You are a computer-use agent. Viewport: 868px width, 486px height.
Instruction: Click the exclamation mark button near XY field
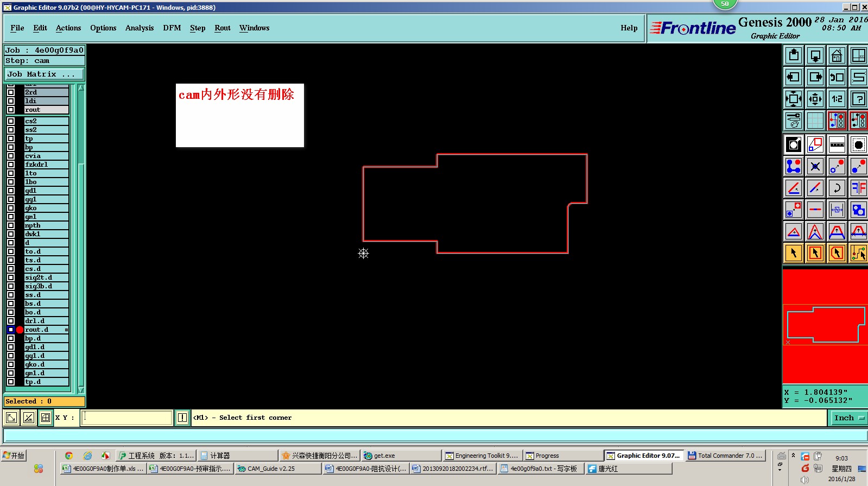pyautogui.click(x=182, y=418)
